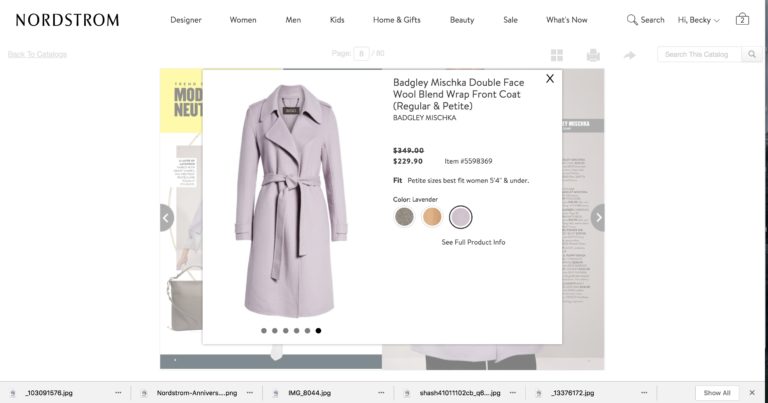Screen dimensions: 768x403
Task: Click the Search This Catalog field
Action: 700,54
